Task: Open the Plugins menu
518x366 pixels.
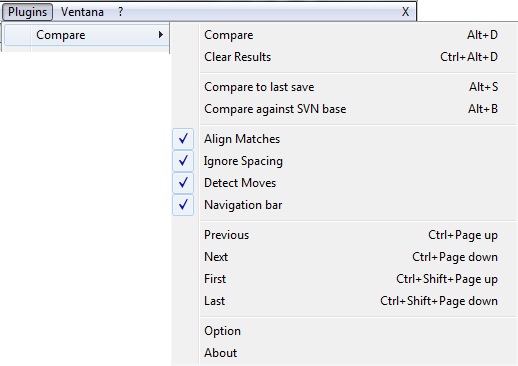Action: (x=27, y=12)
